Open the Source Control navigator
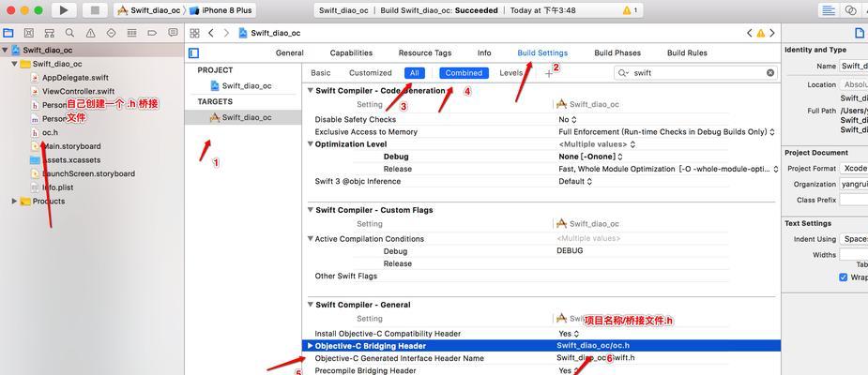The height and width of the screenshot is (375, 868). (29, 33)
